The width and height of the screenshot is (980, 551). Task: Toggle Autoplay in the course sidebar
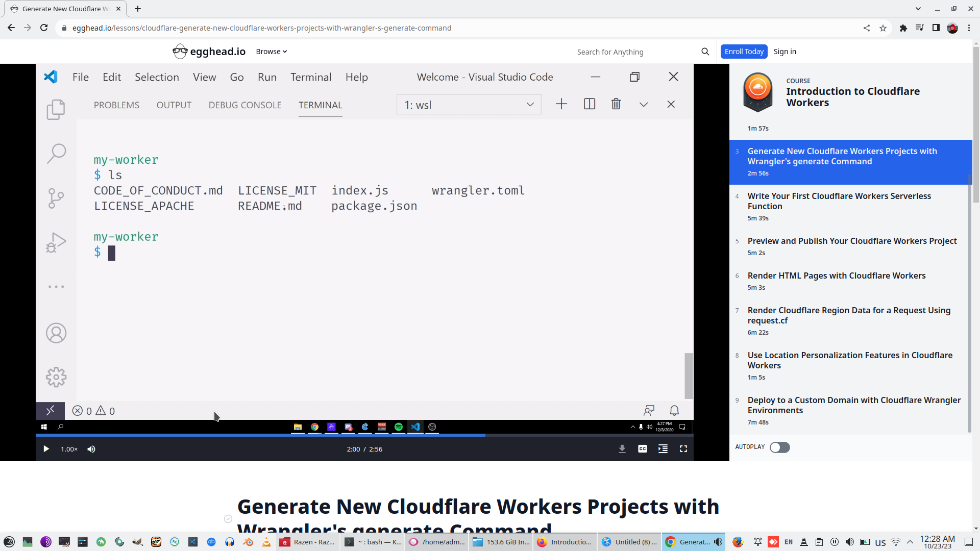coord(779,447)
